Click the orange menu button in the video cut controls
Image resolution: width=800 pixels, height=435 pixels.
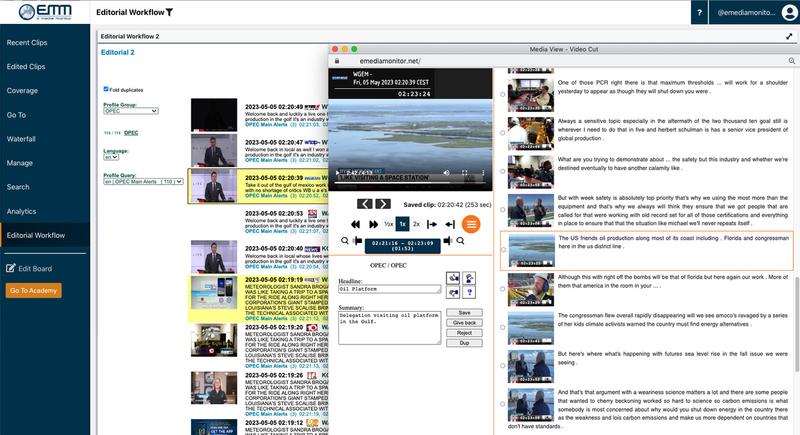point(471,223)
